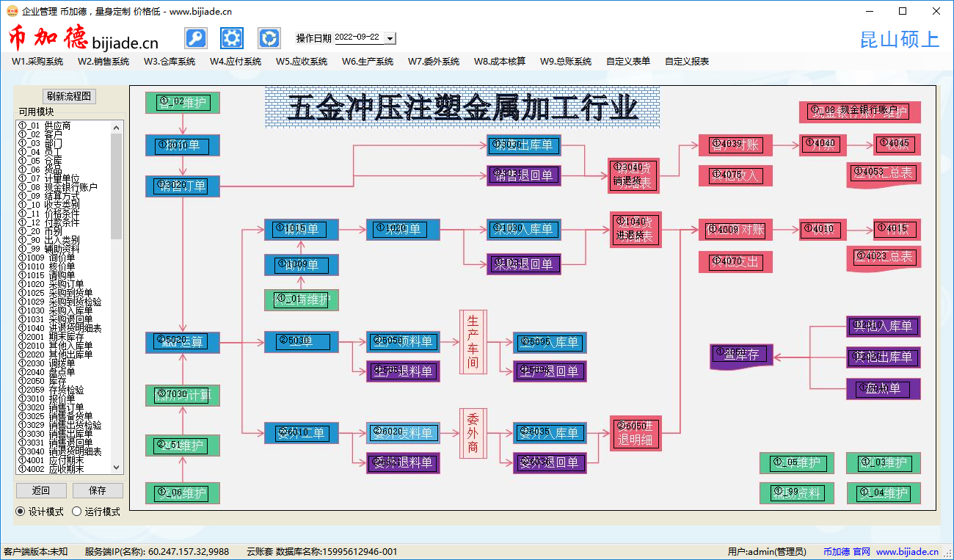Open W7.委外系统 menu
954x560 pixels.
point(434,62)
